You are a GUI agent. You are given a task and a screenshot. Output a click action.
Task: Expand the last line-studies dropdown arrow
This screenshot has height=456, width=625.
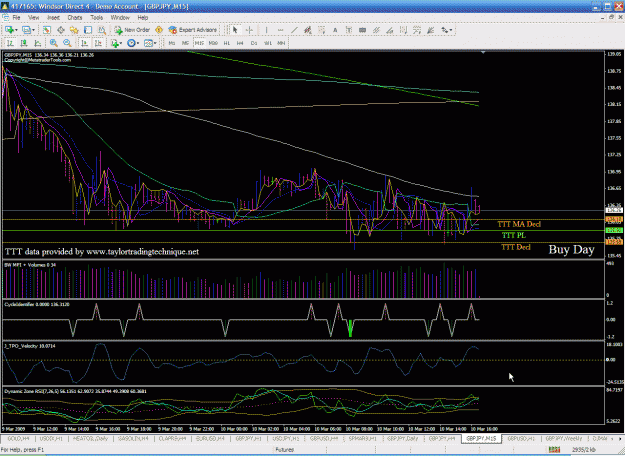(451, 30)
